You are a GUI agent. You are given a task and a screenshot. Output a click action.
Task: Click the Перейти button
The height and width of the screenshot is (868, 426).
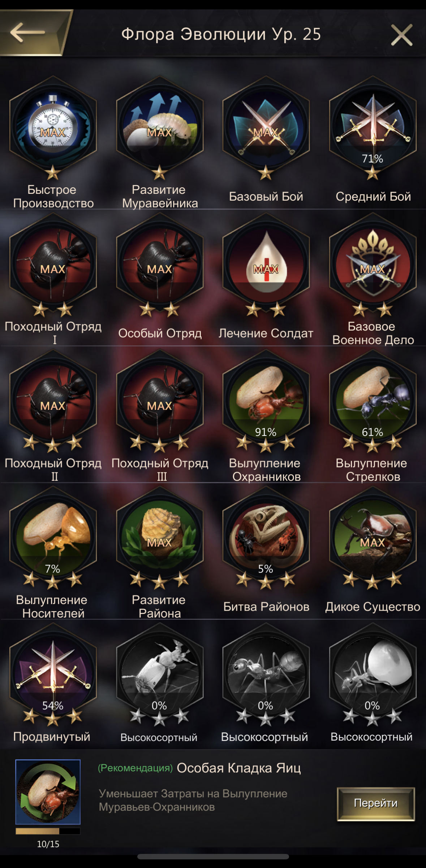[x=376, y=804]
